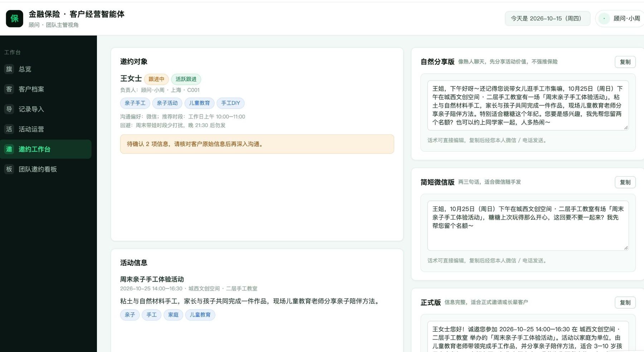644x352 pixels.
Task: Click the green 保 app logo icon
Action: (14, 19)
